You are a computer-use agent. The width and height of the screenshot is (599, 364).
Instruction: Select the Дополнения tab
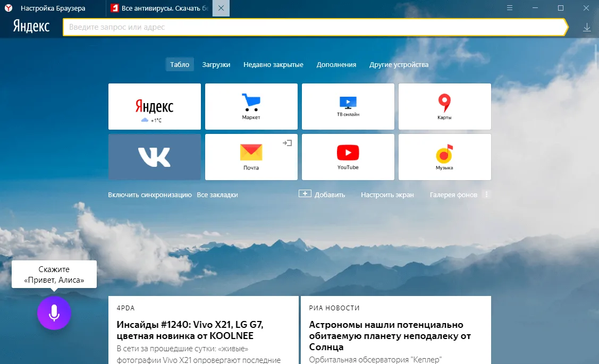point(336,64)
